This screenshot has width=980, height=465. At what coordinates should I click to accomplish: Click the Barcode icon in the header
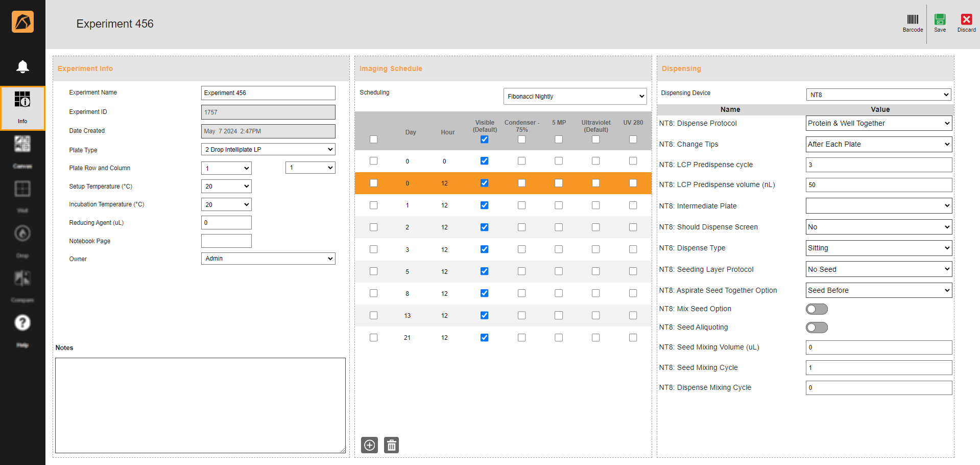[x=912, y=20]
